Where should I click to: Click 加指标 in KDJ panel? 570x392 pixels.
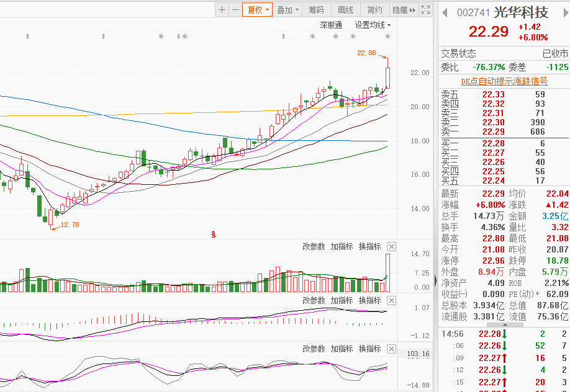pyautogui.click(x=342, y=349)
